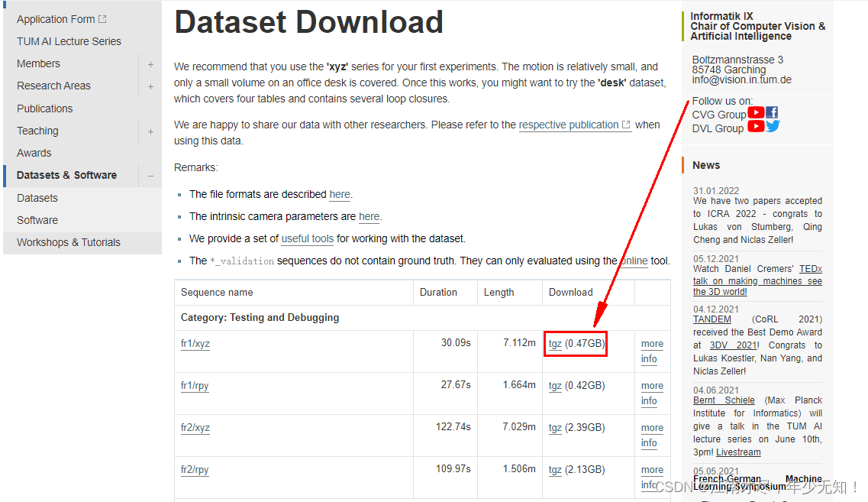
Task: Select Datasets & Software menu item
Action: tap(66, 175)
